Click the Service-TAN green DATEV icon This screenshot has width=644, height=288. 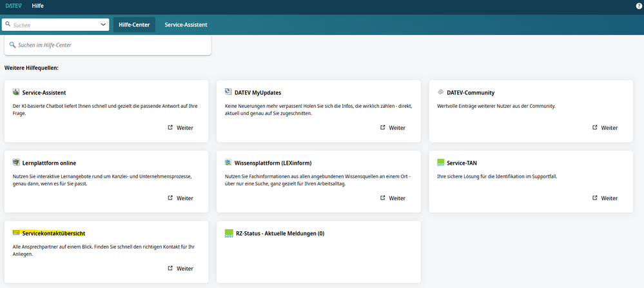[x=441, y=162]
